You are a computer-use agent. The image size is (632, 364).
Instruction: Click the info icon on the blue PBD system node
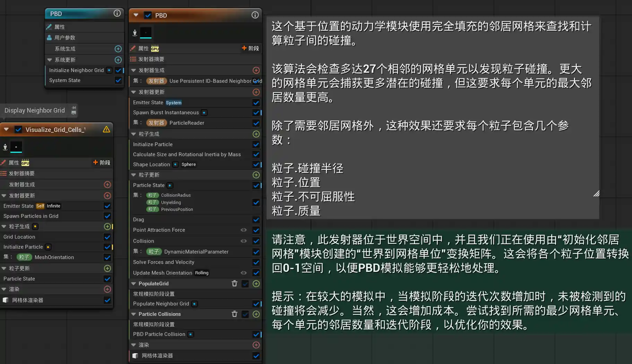pos(117,14)
